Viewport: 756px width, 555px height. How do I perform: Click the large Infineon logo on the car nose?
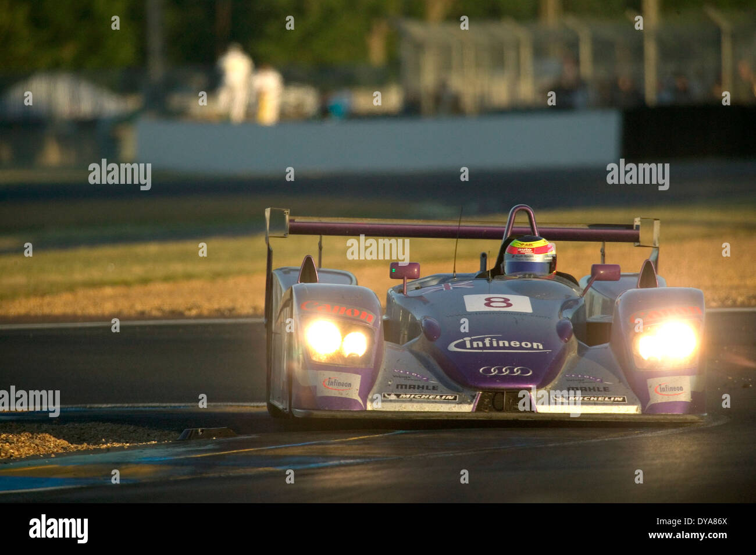point(498,344)
